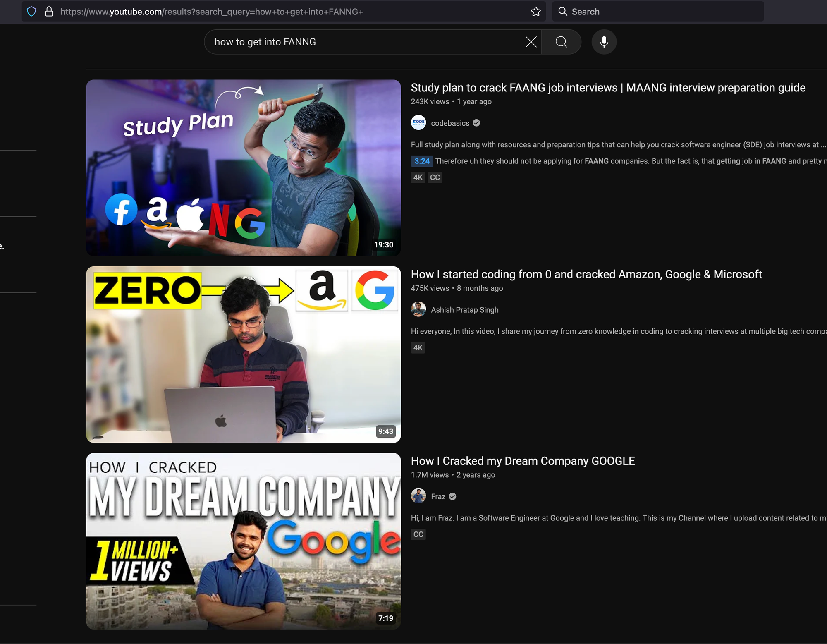Focus the YouTube search input field
827x644 pixels.
pyautogui.click(x=364, y=42)
